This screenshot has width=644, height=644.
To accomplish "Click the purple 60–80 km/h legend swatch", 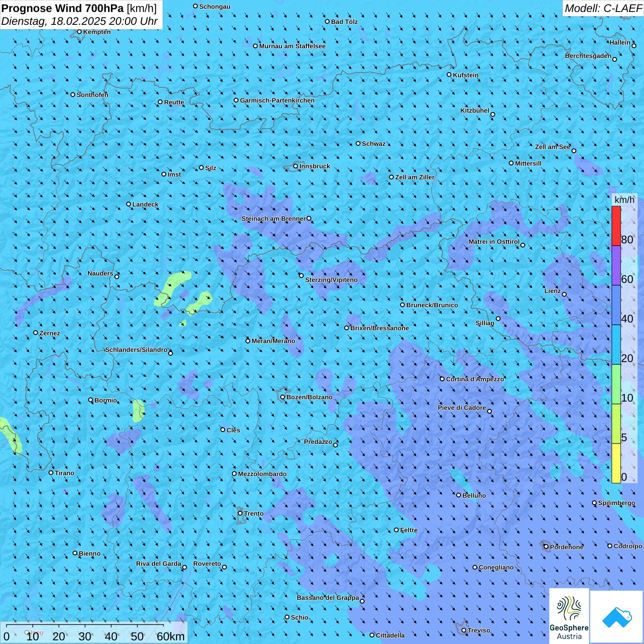I will coord(616,266).
